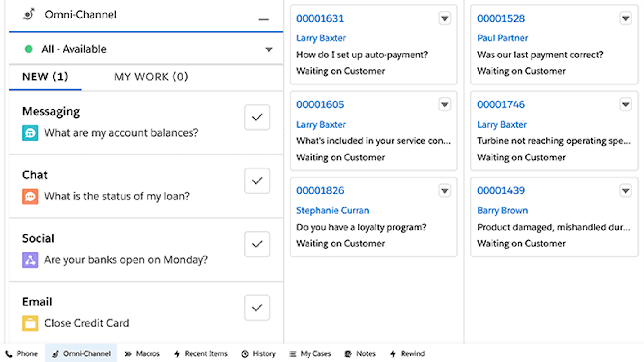
Task: Switch to the MY WORK (0) tab
Action: [151, 77]
